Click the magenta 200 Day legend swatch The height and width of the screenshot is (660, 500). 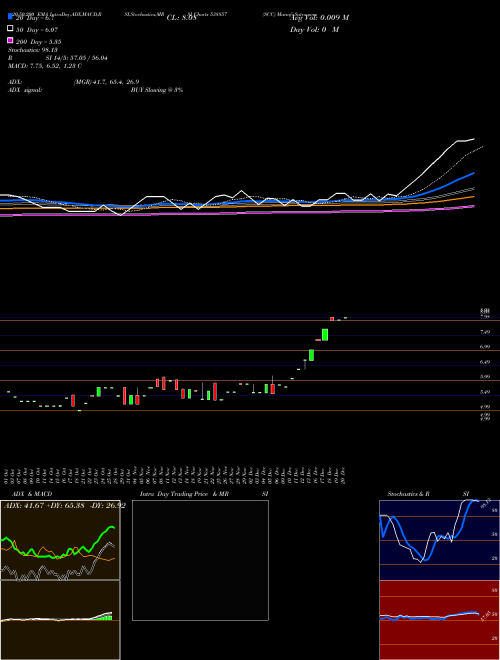[x=10, y=40]
